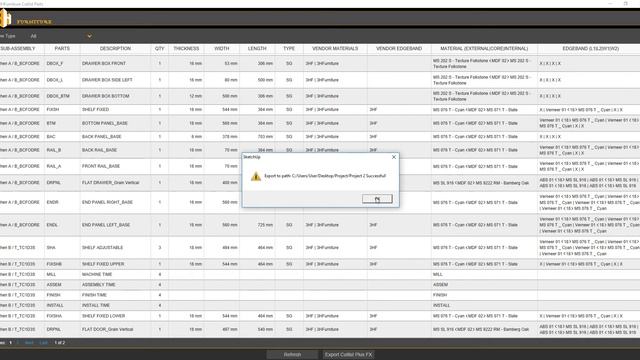Click the THICKNESS column header
Screen dimensions: 640x360
(x=186, y=49)
